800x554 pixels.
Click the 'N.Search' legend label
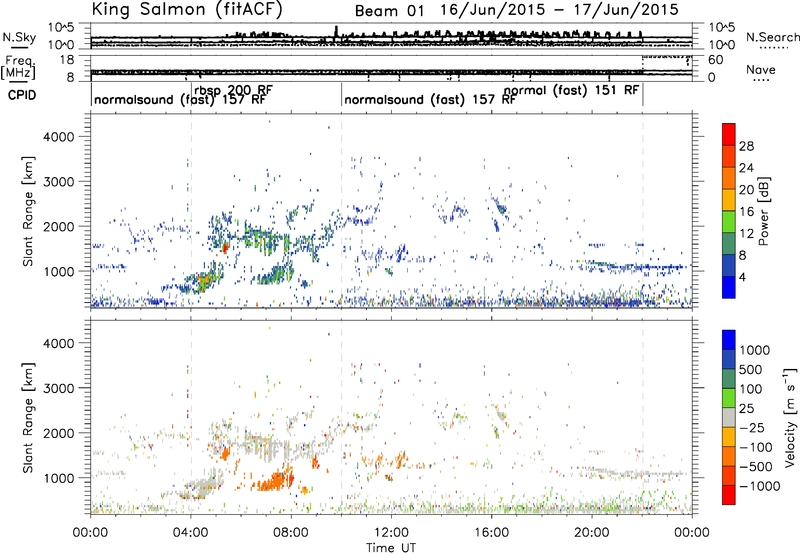pos(772,37)
